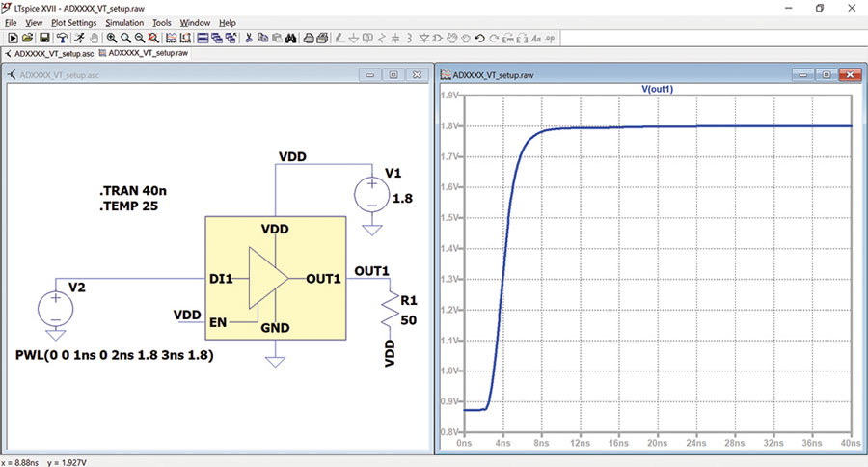Image resolution: width=868 pixels, height=467 pixels.
Task: Open the Simulation menu
Action: coord(124,23)
